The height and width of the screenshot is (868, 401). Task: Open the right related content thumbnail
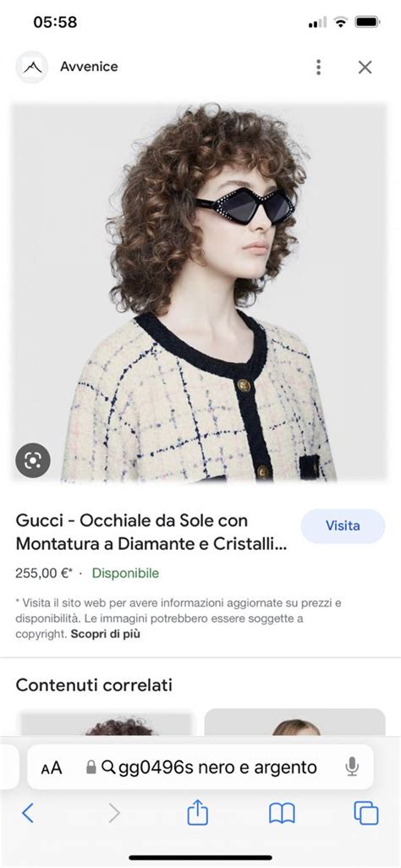pos(294,723)
